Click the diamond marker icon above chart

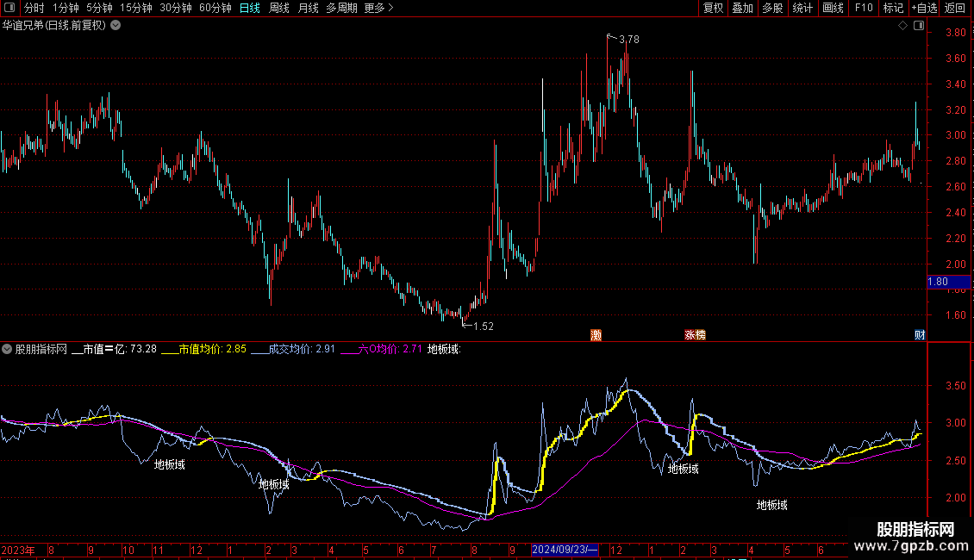pyautogui.click(x=902, y=26)
